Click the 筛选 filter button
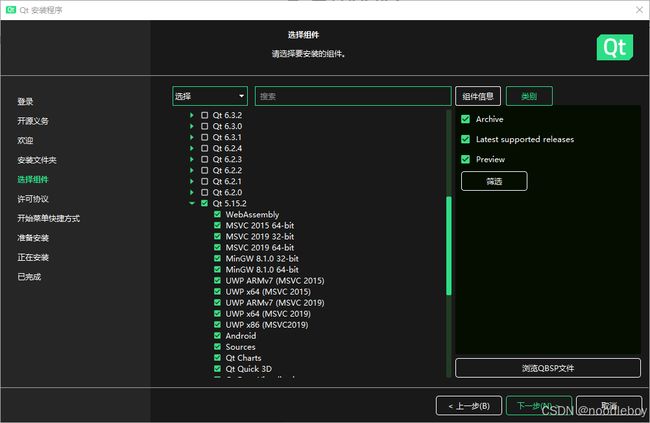The width and height of the screenshot is (650, 423). (494, 181)
